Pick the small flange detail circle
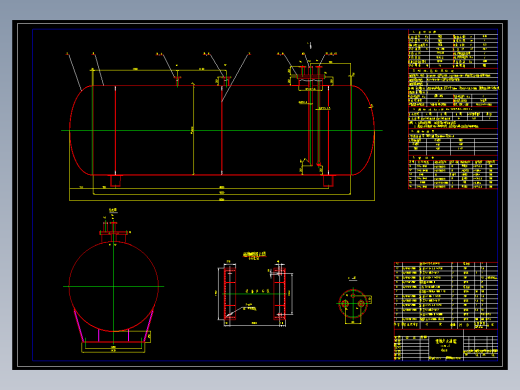 pyautogui.click(x=353, y=303)
